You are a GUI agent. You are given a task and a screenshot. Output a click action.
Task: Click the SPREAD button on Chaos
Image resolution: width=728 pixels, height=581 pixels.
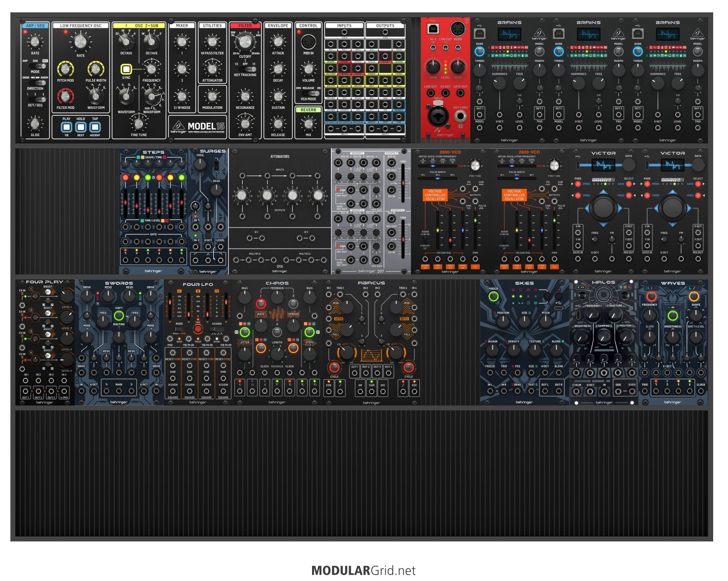coord(293,304)
